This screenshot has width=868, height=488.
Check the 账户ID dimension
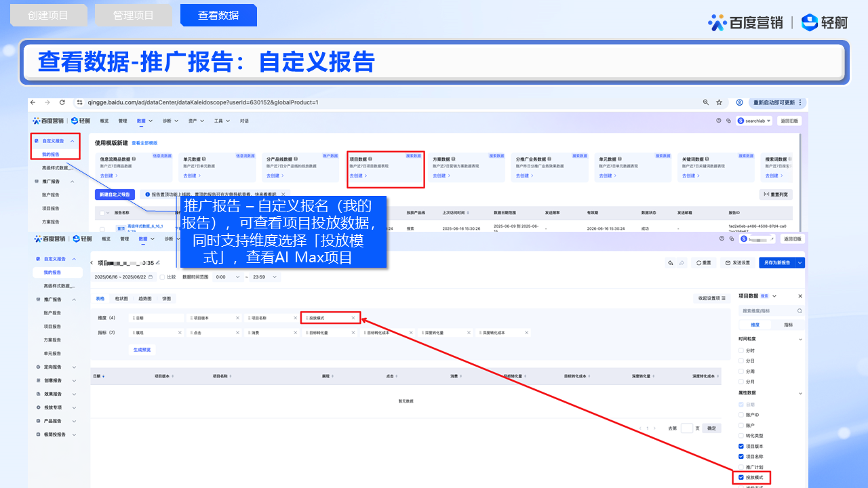click(x=741, y=415)
